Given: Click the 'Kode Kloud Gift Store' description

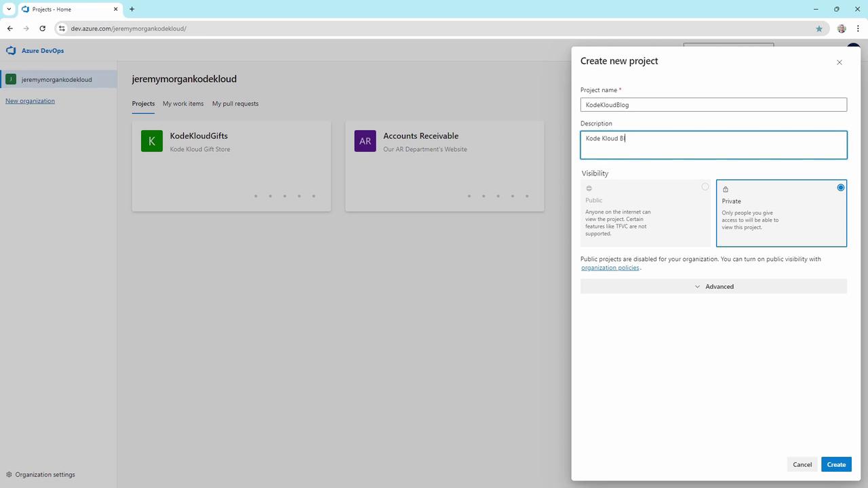Looking at the screenshot, I should [200, 149].
